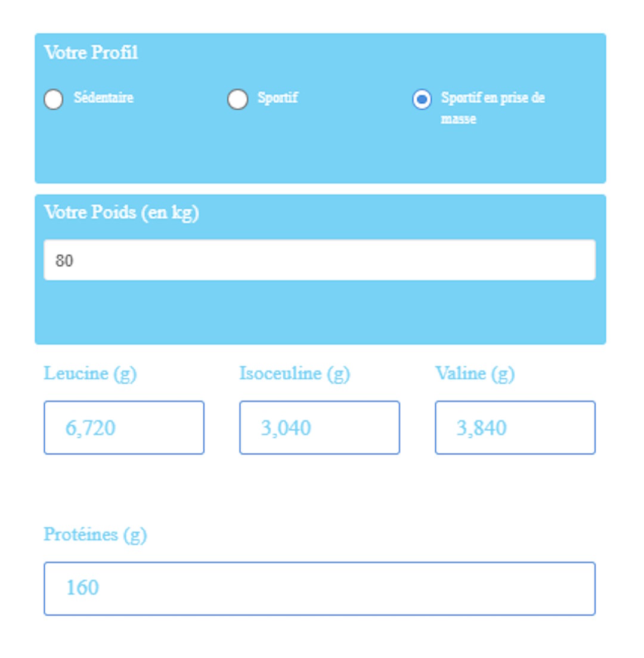
Task: Click the Leucine (g) label
Action: coord(90,374)
